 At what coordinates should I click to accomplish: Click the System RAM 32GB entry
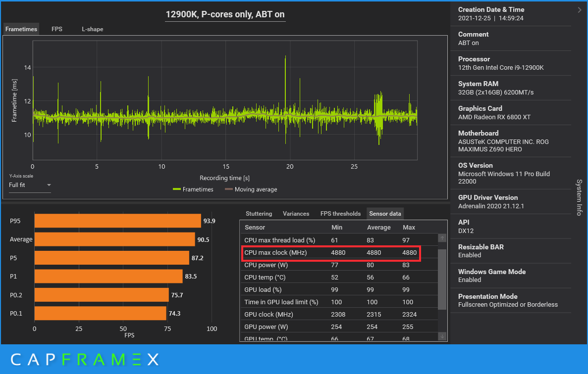(x=510, y=88)
